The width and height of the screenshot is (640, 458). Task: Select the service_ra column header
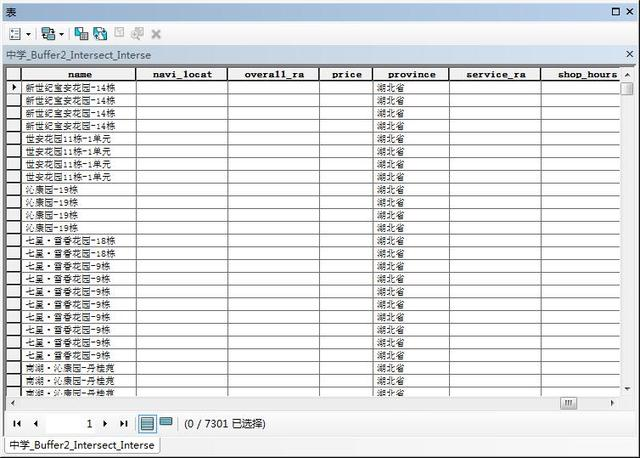pyautogui.click(x=495, y=74)
